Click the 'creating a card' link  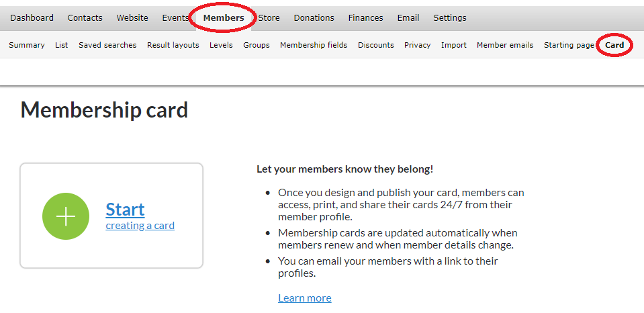[x=140, y=226]
